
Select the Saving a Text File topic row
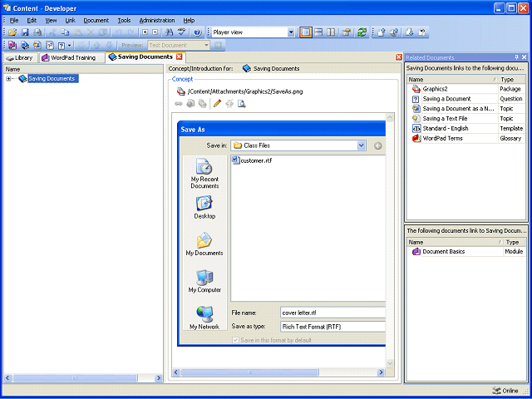coord(465,118)
